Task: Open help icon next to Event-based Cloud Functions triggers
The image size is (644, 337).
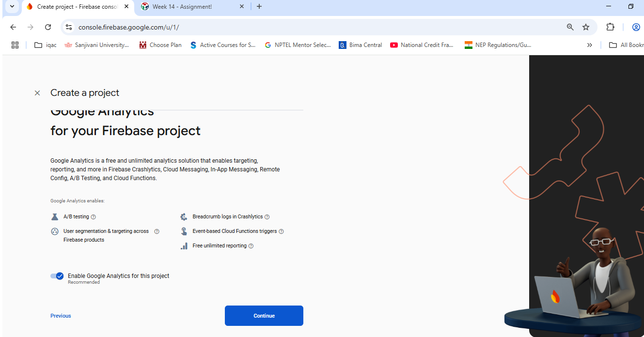Action: coord(281,231)
